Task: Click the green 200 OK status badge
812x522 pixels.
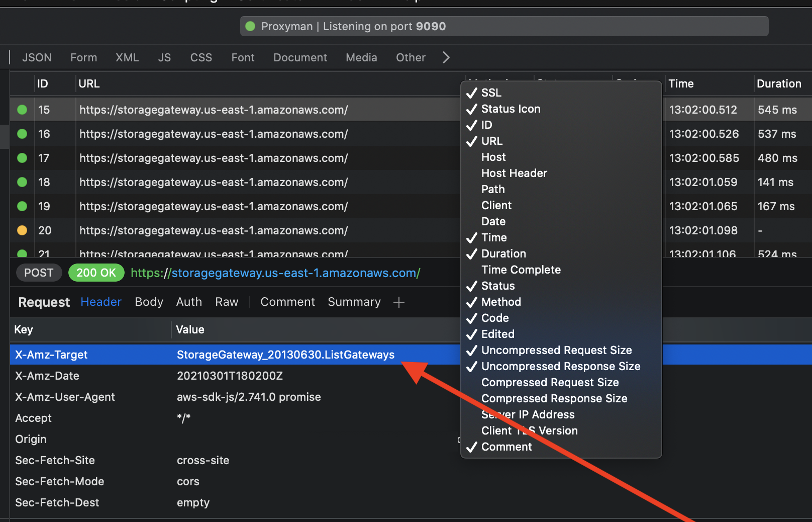Action: coord(96,273)
